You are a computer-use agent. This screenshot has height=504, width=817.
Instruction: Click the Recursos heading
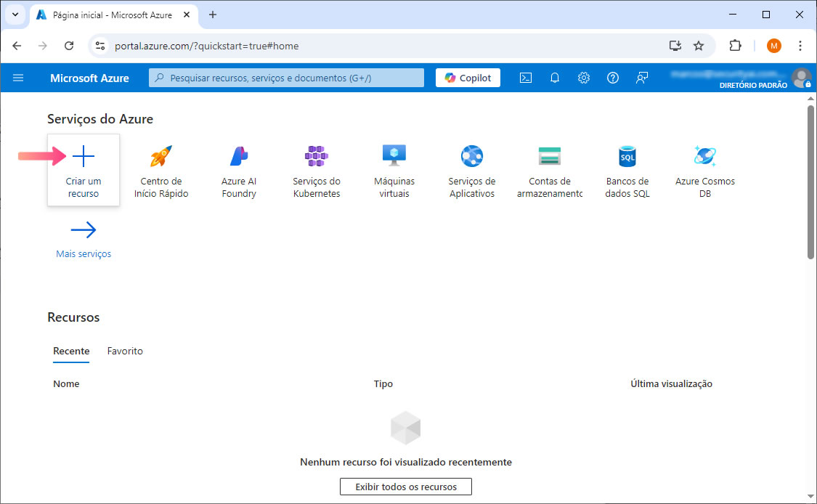point(73,317)
